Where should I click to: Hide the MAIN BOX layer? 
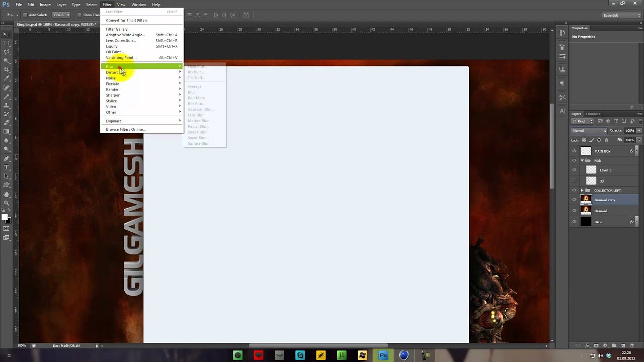coord(574,151)
